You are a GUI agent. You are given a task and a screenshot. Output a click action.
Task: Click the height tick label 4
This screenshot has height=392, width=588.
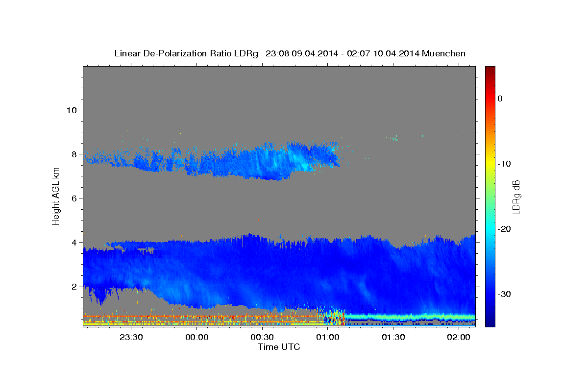pos(74,242)
